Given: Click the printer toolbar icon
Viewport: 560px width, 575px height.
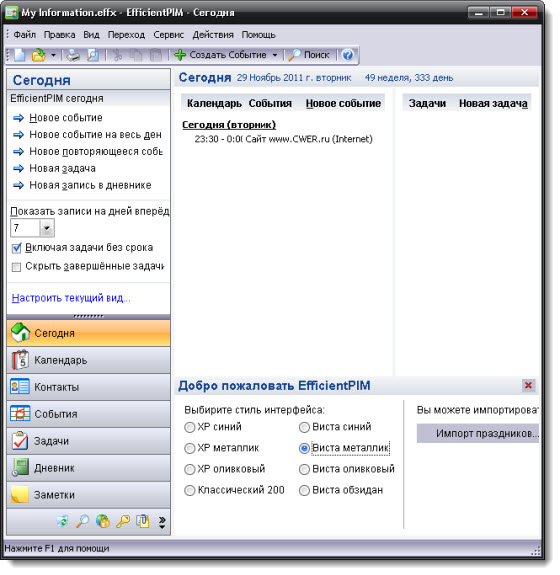Looking at the screenshot, I should click(x=73, y=55).
